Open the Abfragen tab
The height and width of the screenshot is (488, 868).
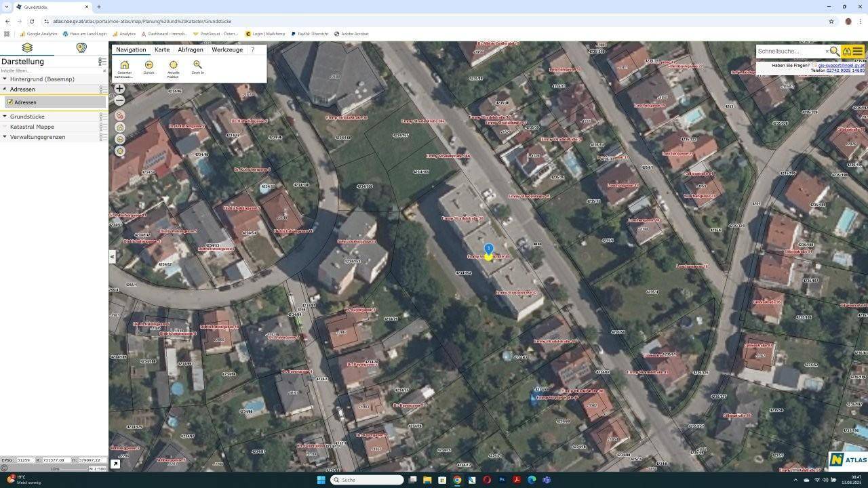coord(191,49)
